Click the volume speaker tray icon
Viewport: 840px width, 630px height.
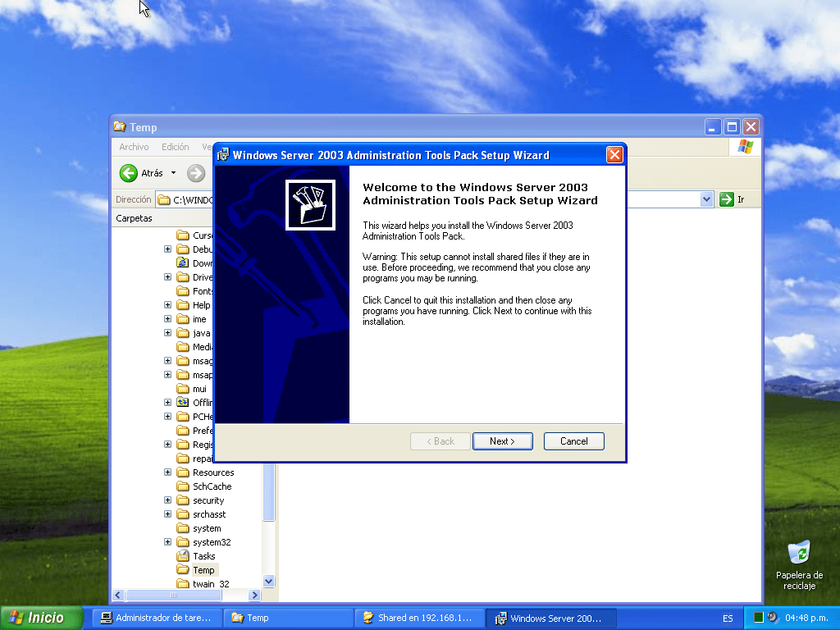pyautogui.click(x=773, y=618)
